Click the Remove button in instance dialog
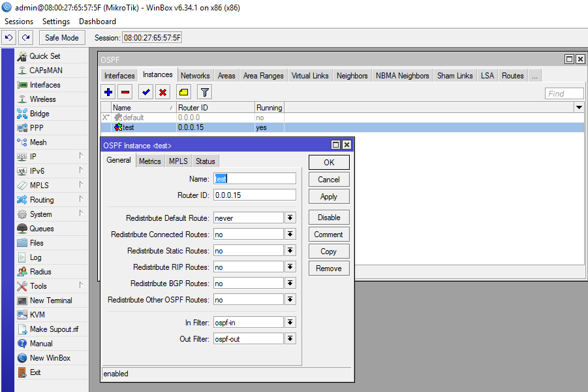Screen dimensions: 588x392 click(x=329, y=269)
